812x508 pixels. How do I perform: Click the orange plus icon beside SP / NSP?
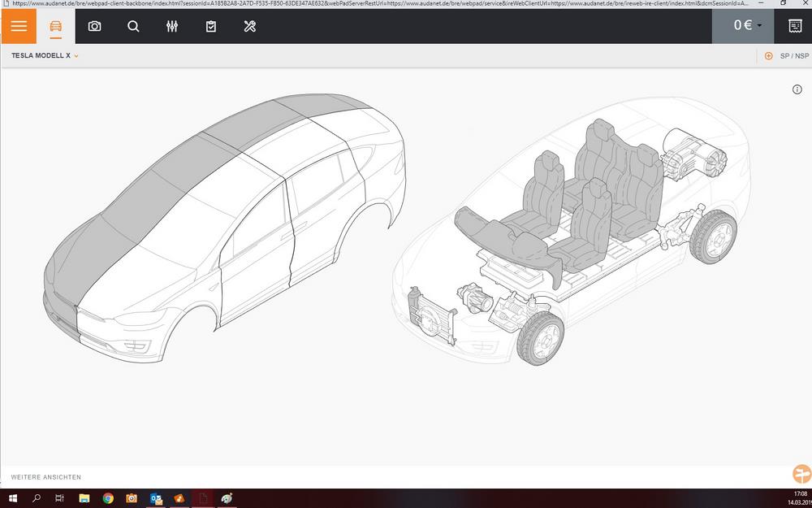[x=768, y=56]
